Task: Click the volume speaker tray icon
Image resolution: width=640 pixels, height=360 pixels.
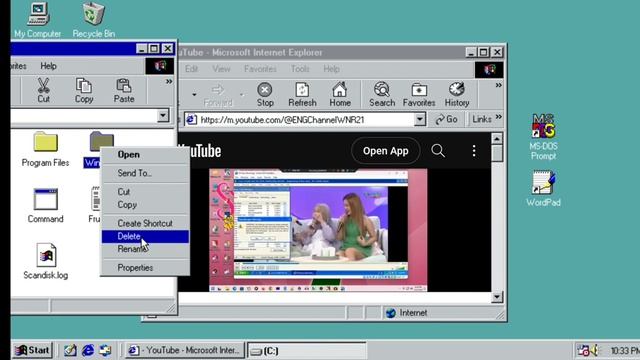Action: point(595,350)
